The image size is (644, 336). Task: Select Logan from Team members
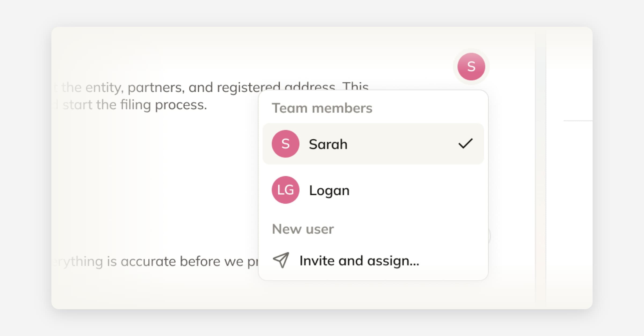(329, 190)
